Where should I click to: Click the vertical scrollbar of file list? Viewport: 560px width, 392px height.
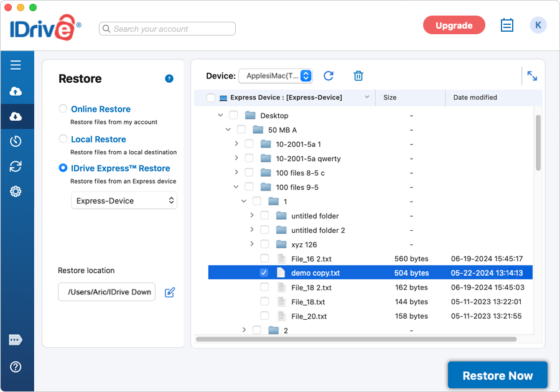coord(538,143)
